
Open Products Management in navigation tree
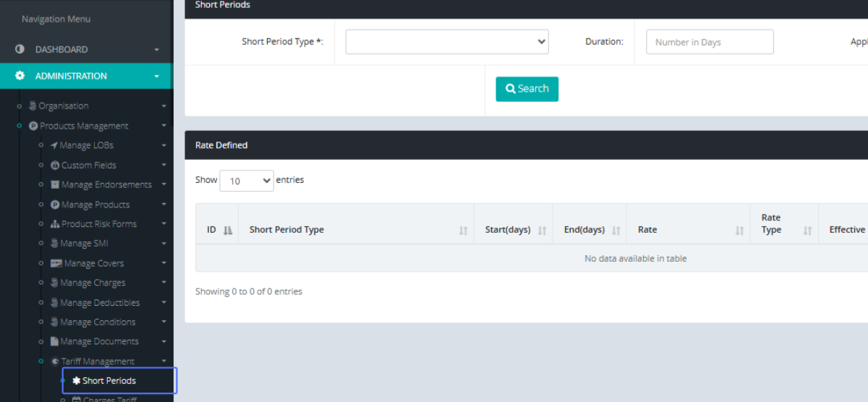click(84, 126)
